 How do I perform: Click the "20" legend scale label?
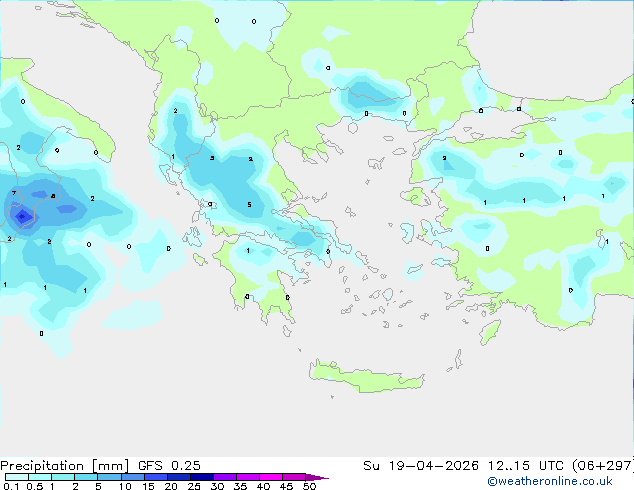(171, 486)
